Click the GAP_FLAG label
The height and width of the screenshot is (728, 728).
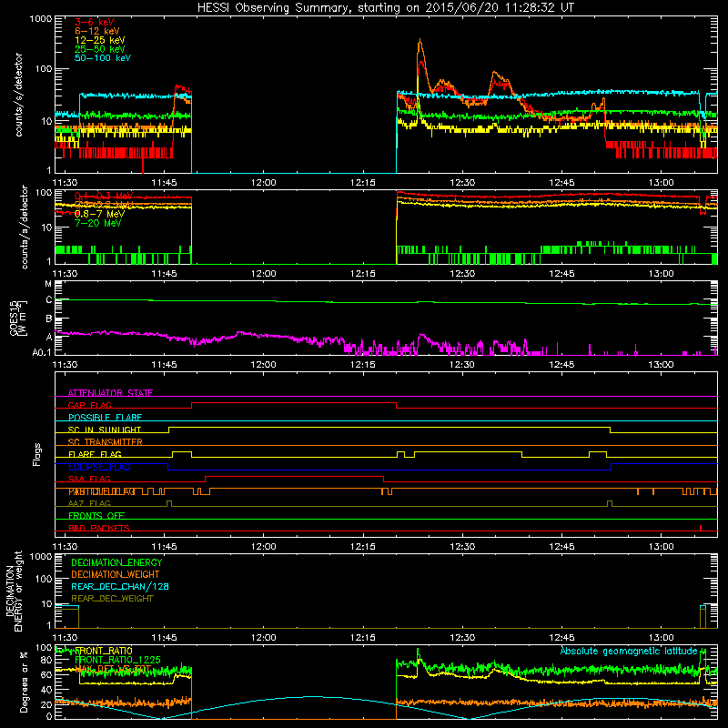(x=89, y=405)
